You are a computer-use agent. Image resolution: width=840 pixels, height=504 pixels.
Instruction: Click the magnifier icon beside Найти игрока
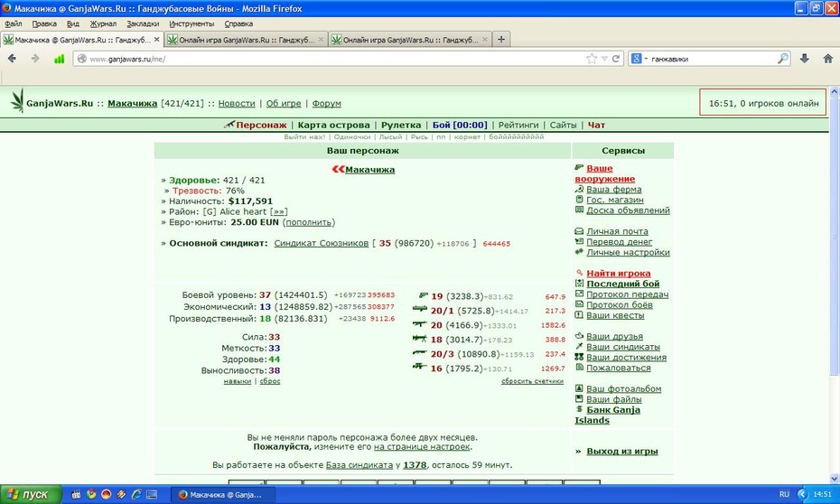coord(579,273)
